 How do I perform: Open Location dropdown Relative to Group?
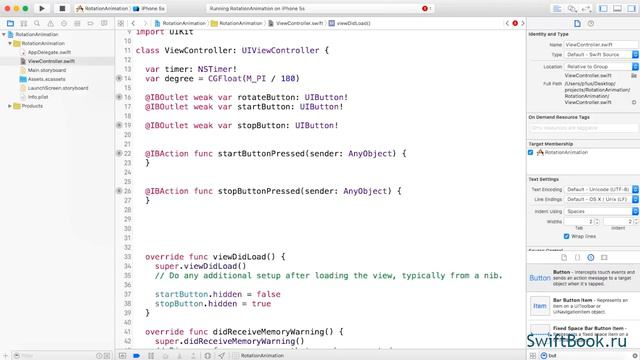click(602, 67)
